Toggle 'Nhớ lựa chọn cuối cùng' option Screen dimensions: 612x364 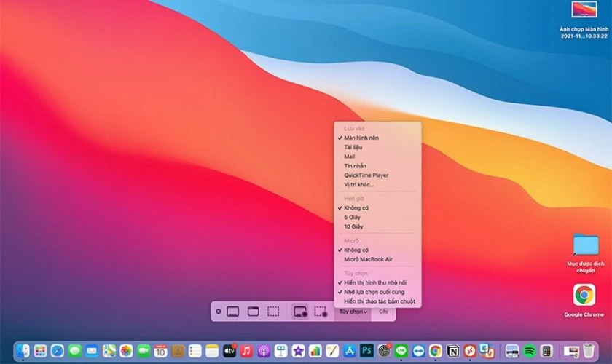[x=374, y=292]
